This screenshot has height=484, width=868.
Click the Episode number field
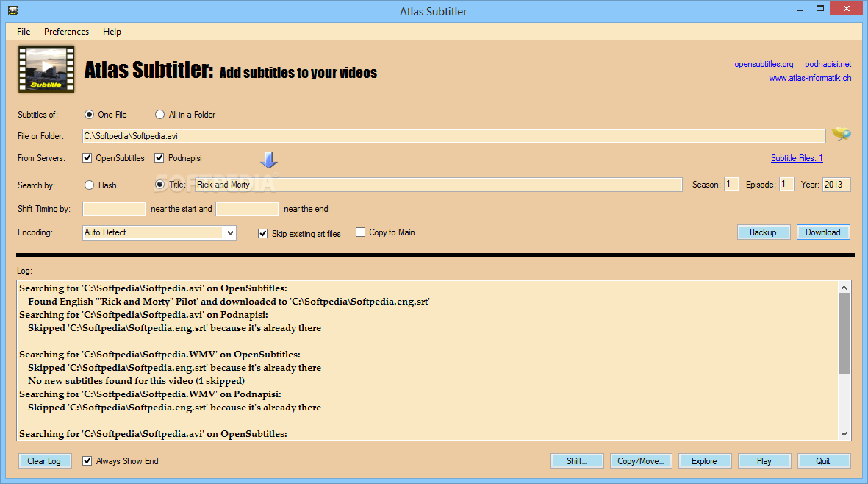coord(786,185)
